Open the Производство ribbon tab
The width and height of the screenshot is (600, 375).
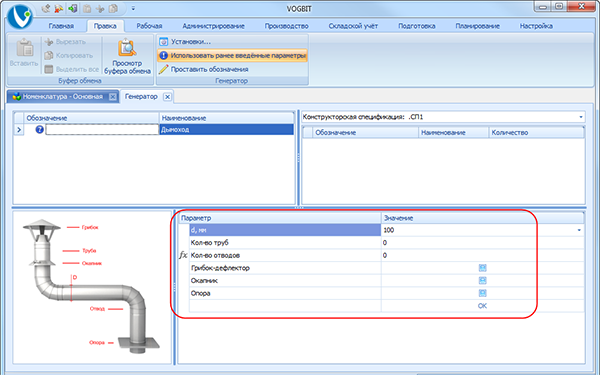[x=287, y=26]
